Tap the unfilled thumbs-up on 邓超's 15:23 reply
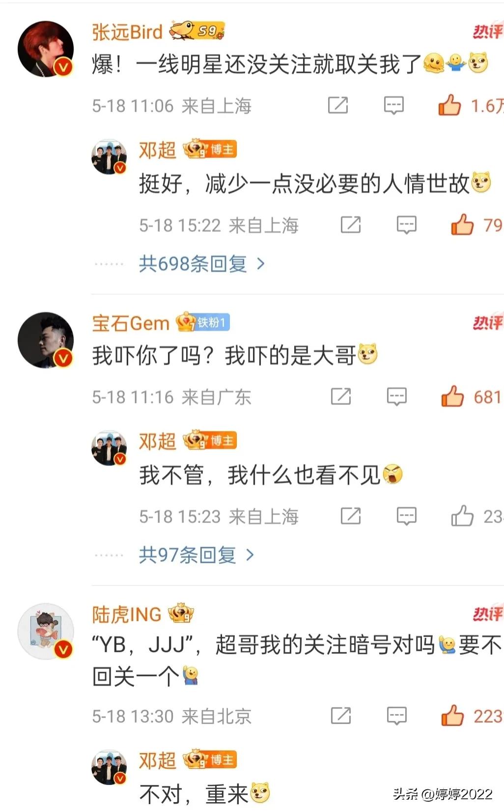504x812 pixels. (462, 516)
